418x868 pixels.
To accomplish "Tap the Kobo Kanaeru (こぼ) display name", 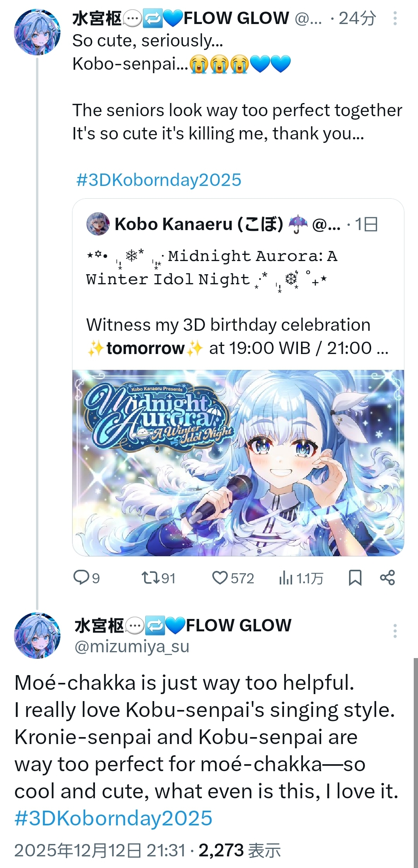I will tap(199, 224).
